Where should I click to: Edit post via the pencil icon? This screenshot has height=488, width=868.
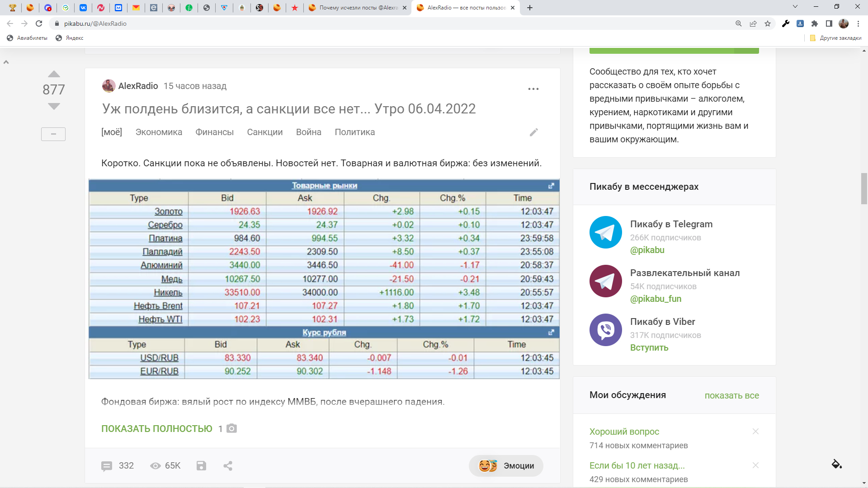tap(534, 132)
